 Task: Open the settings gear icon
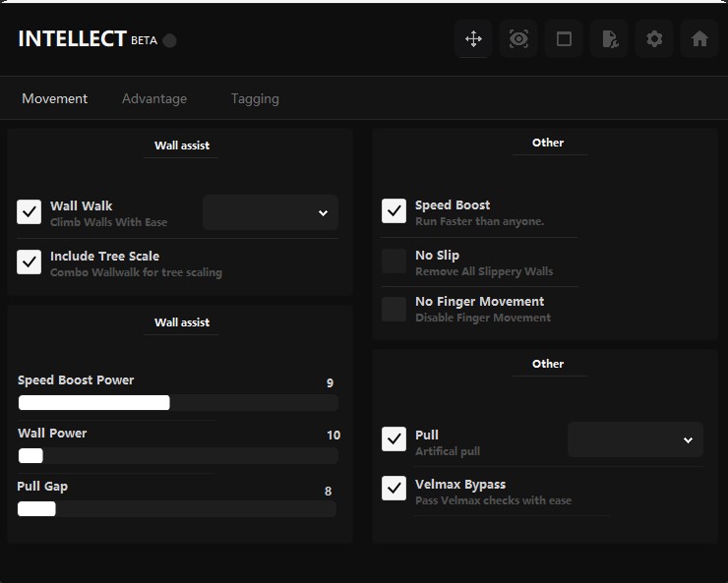pyautogui.click(x=654, y=39)
